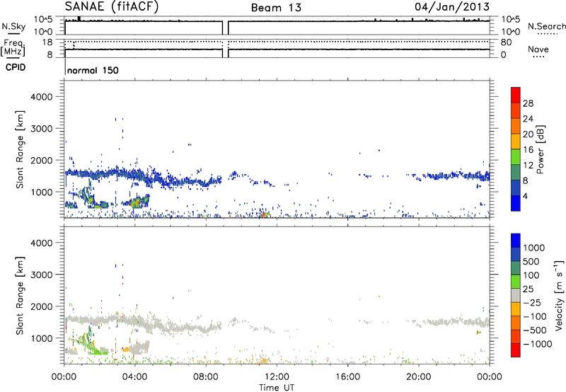Click 'Slant Range [km]' label of power panel

click(x=20, y=149)
